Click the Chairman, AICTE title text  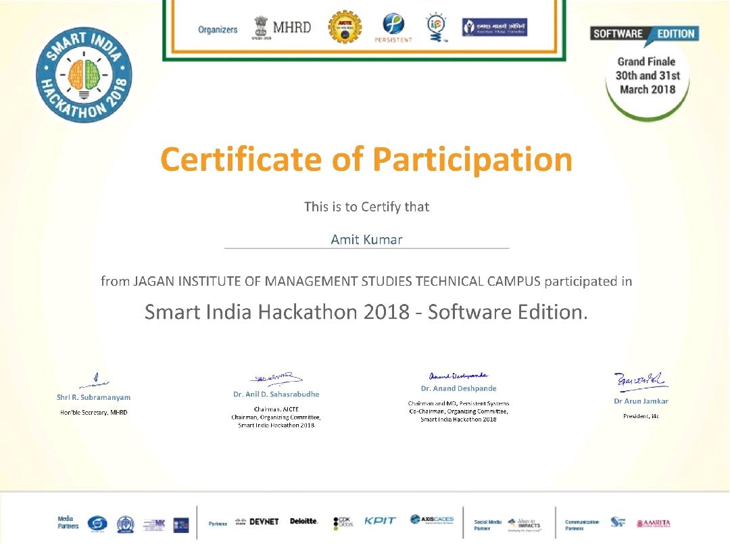(x=276, y=409)
